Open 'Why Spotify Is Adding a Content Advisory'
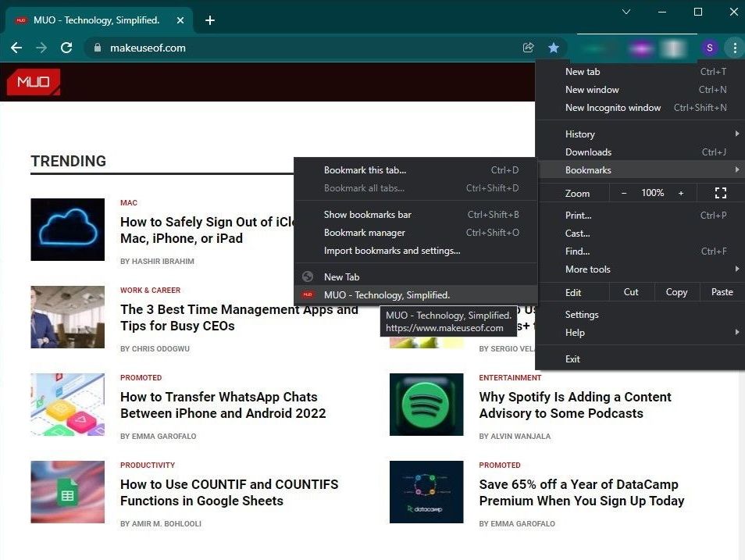This screenshot has width=745, height=560. (575, 405)
